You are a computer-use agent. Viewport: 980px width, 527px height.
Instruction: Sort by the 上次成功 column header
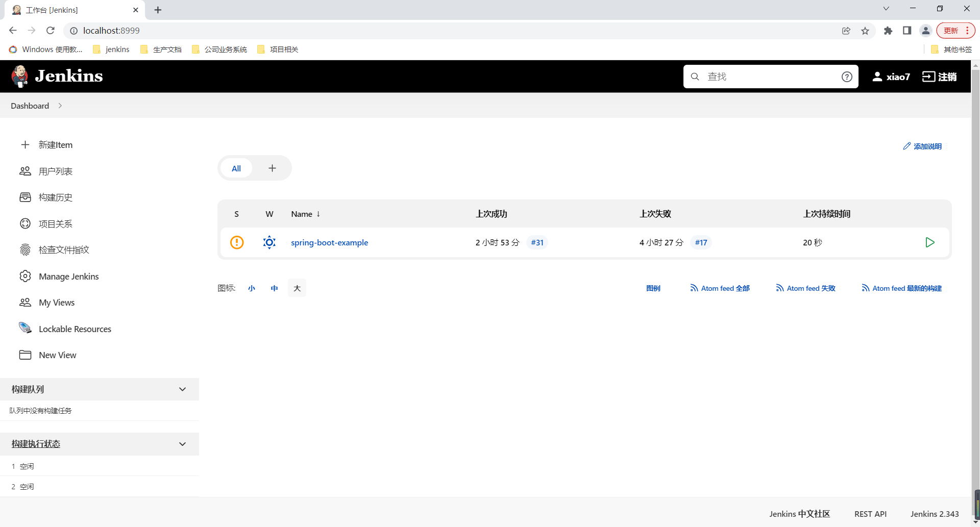point(492,214)
